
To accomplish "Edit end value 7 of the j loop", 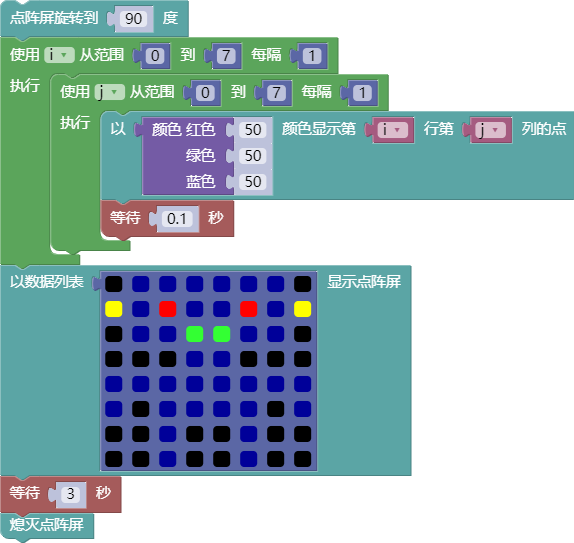I will point(277,93).
